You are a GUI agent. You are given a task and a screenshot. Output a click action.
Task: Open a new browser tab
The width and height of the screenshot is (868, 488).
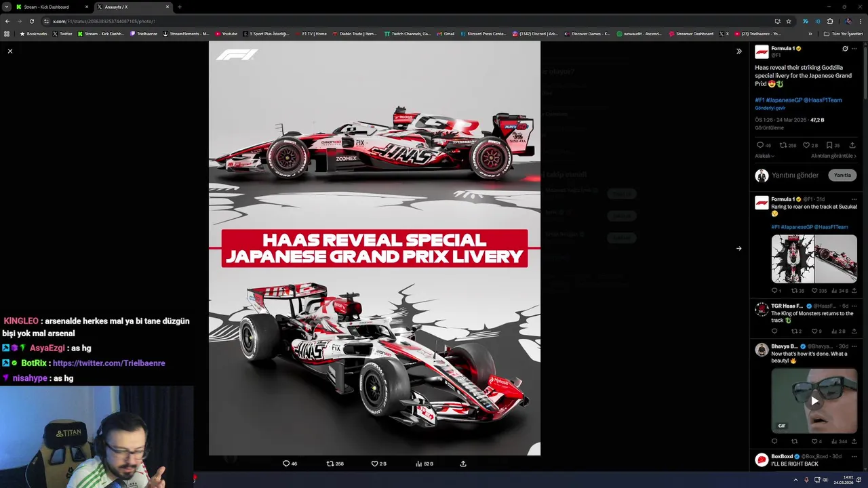[179, 7]
